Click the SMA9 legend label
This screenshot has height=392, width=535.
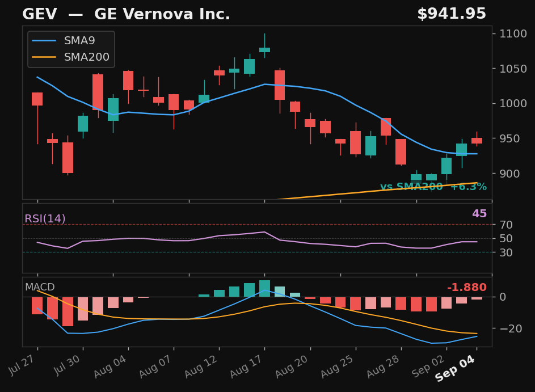(x=79, y=41)
